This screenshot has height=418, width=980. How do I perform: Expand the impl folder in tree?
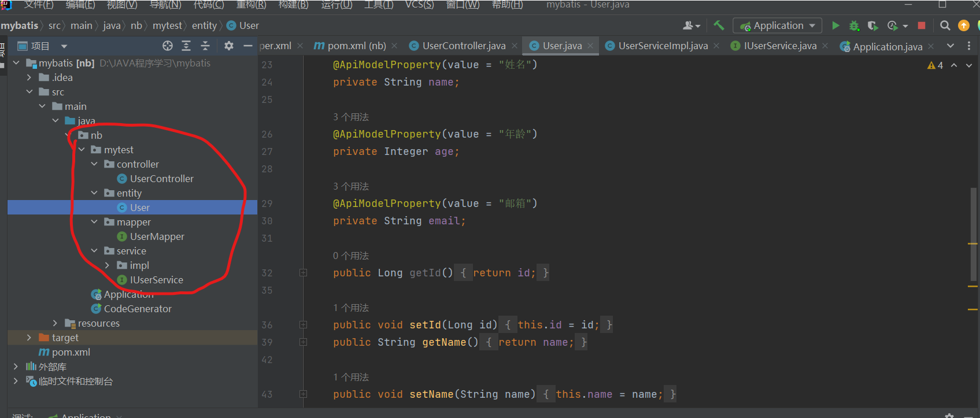click(x=108, y=265)
